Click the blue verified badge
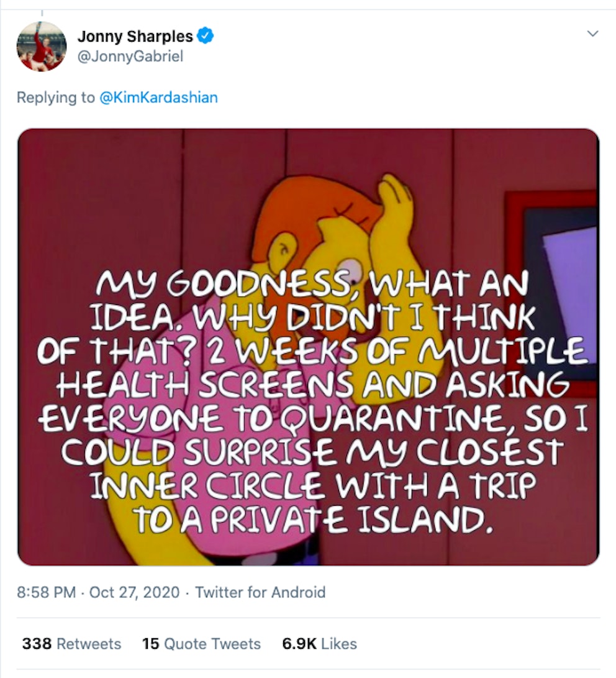616x678 pixels. coord(206,36)
